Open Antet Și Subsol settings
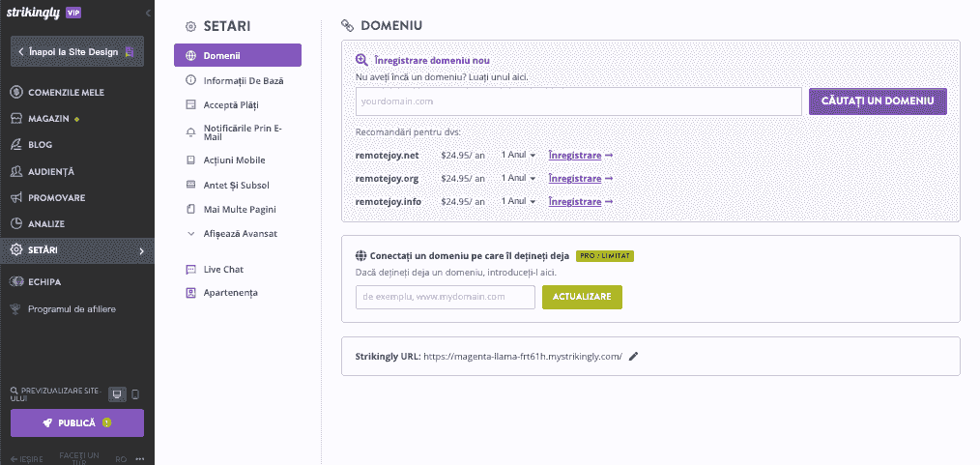 click(x=236, y=185)
